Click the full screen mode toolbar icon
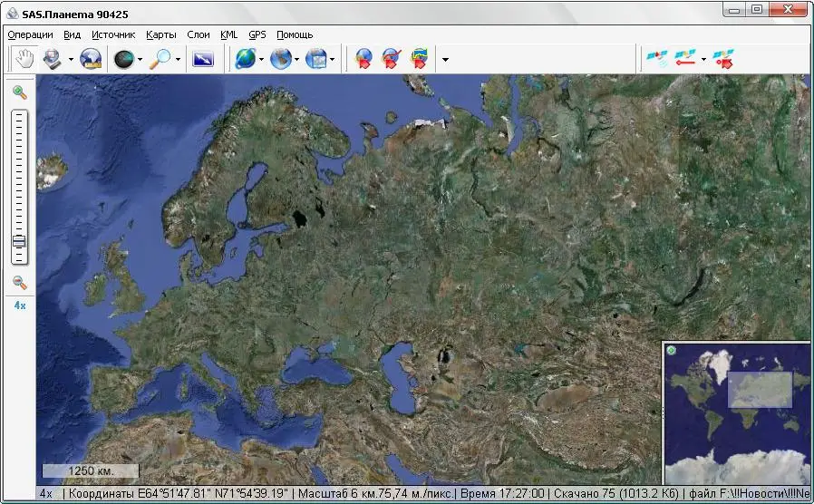Image resolution: width=814 pixels, height=504 pixels. click(203, 59)
